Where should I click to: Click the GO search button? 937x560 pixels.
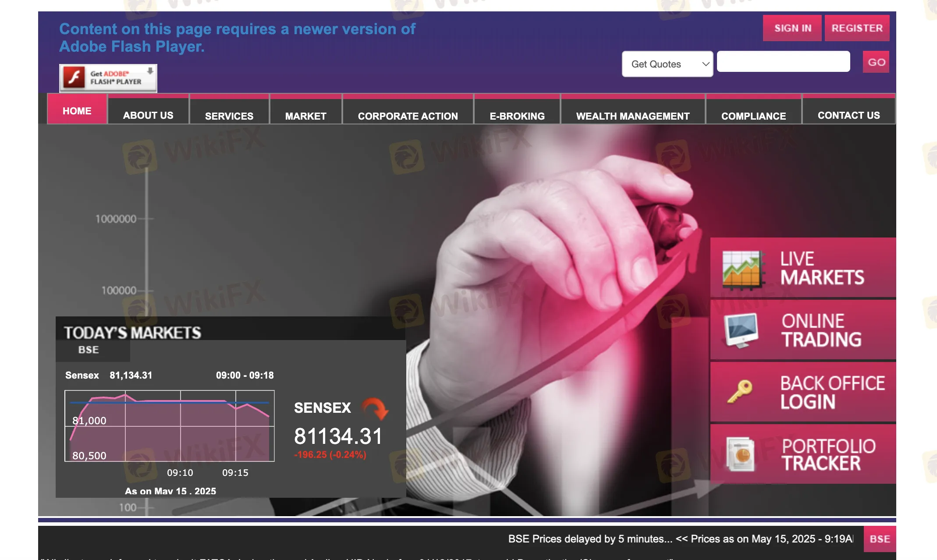coord(876,62)
